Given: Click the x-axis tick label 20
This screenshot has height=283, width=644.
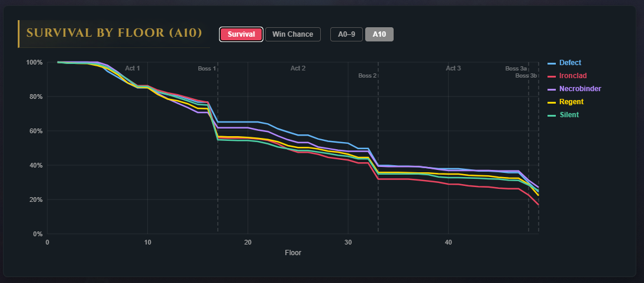Looking at the screenshot, I should pos(247,242).
